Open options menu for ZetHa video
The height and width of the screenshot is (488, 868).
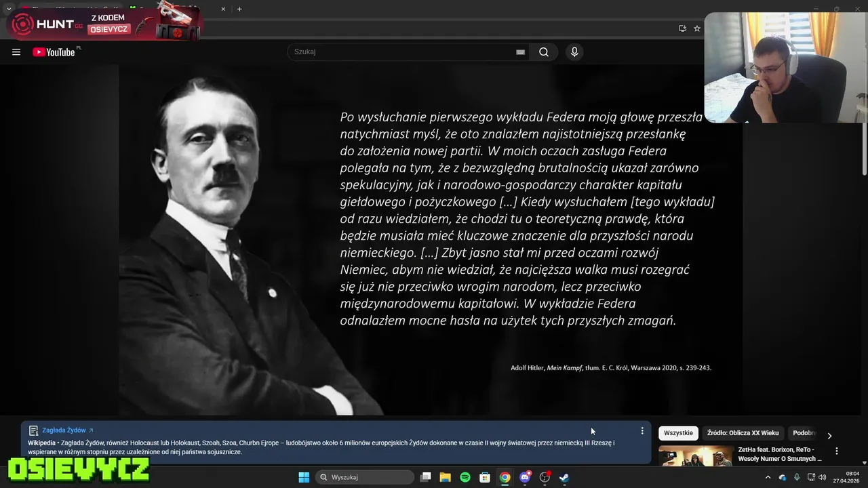tap(836, 451)
